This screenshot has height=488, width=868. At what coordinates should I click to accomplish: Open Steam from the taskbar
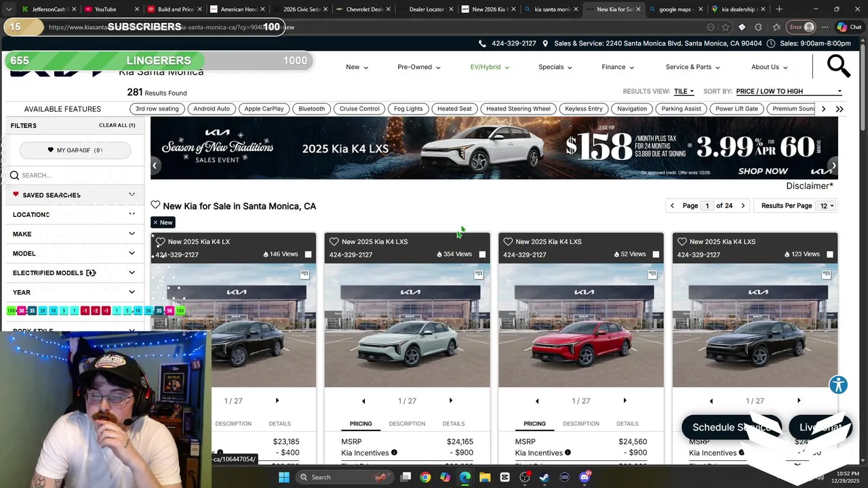click(x=545, y=477)
